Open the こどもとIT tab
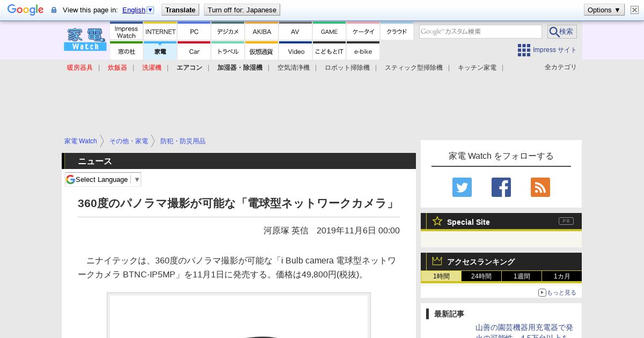 pos(329,51)
